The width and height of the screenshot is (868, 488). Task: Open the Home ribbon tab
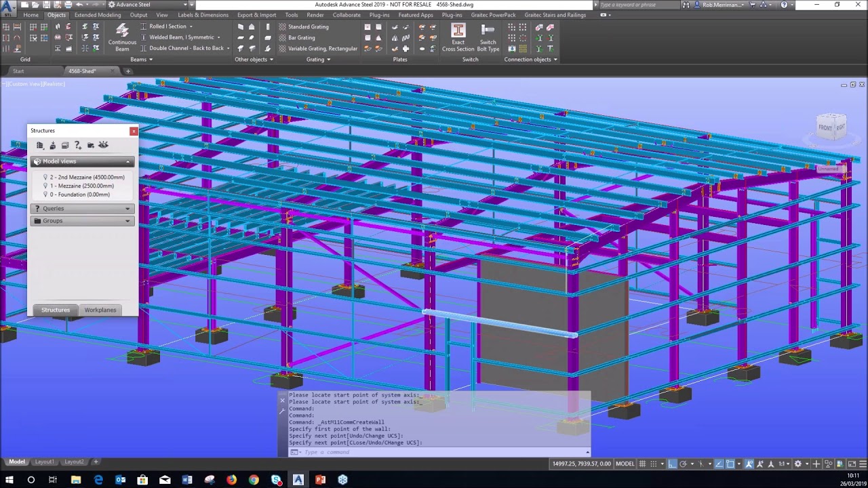point(31,15)
